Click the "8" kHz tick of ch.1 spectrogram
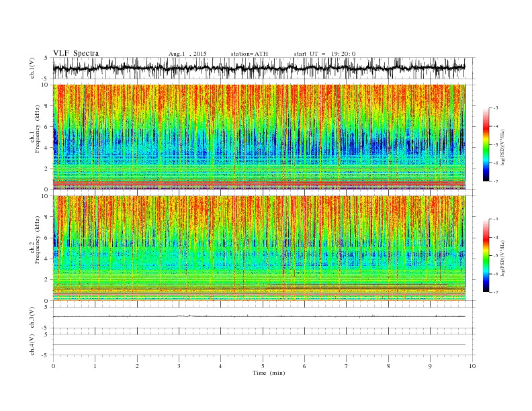Screen dimensions: 532x411 coord(47,106)
